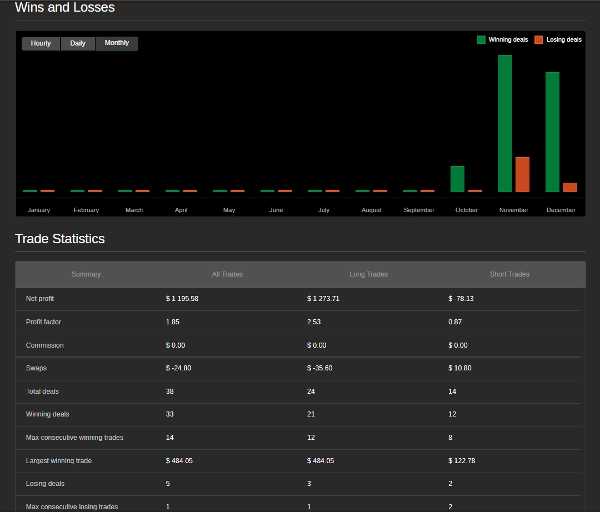
Task: Click the All Trades column header
Action: pos(227,274)
